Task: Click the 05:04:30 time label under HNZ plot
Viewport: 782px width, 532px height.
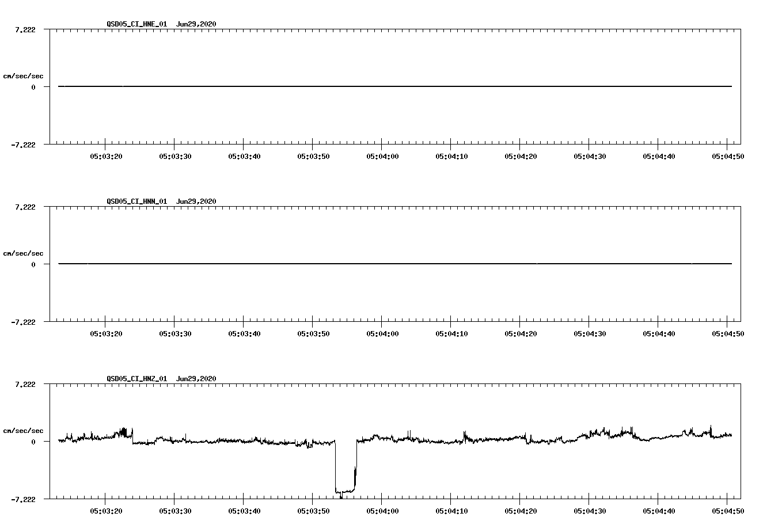Action: pyautogui.click(x=590, y=511)
